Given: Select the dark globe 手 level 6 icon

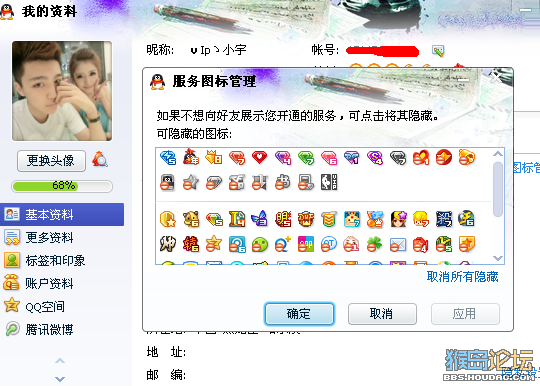Looking at the screenshot, I should point(467,219).
